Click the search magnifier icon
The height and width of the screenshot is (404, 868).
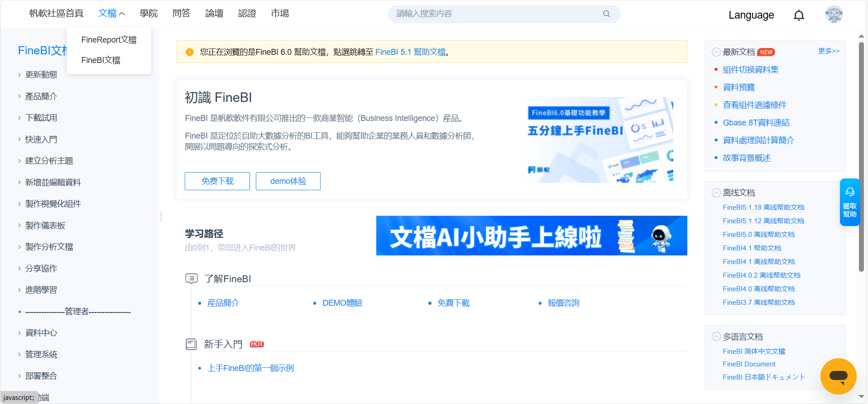(606, 14)
